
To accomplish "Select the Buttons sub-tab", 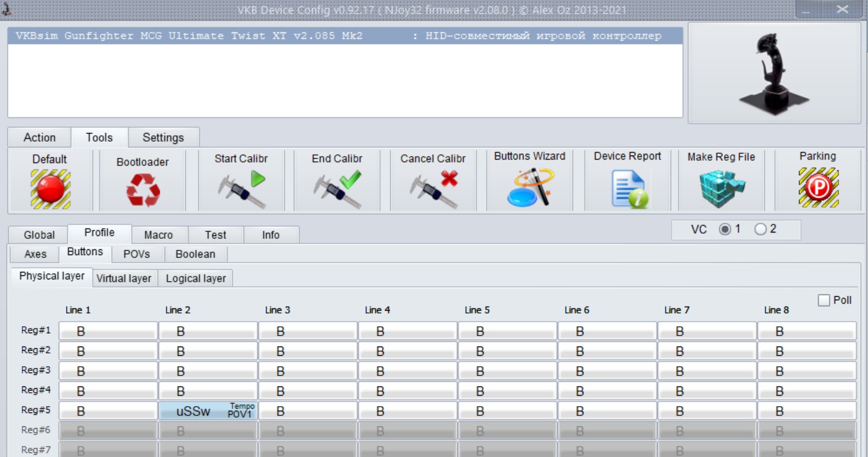I will (x=85, y=252).
